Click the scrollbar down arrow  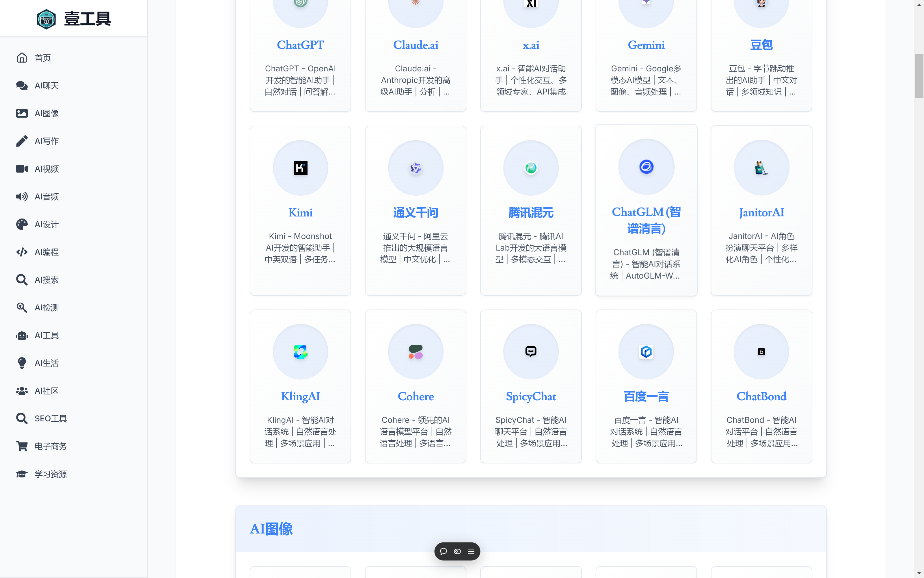pos(919,573)
